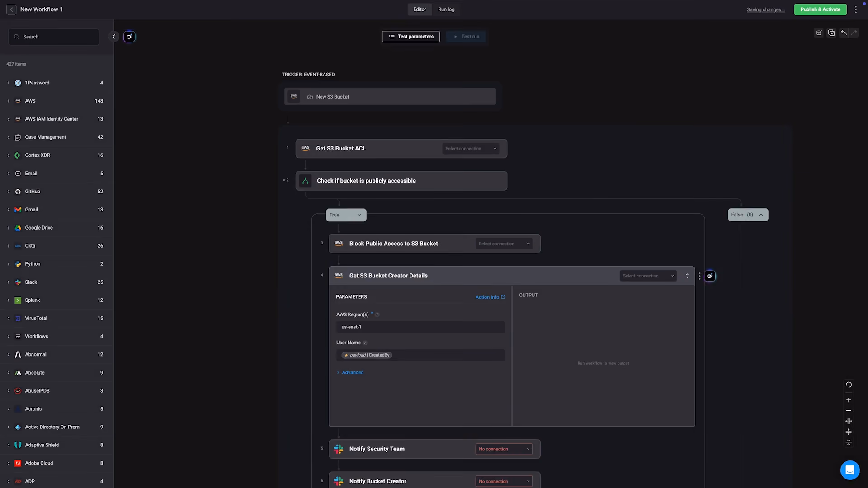
Task: Reset the canvas view with the rotate icon
Action: click(849, 385)
